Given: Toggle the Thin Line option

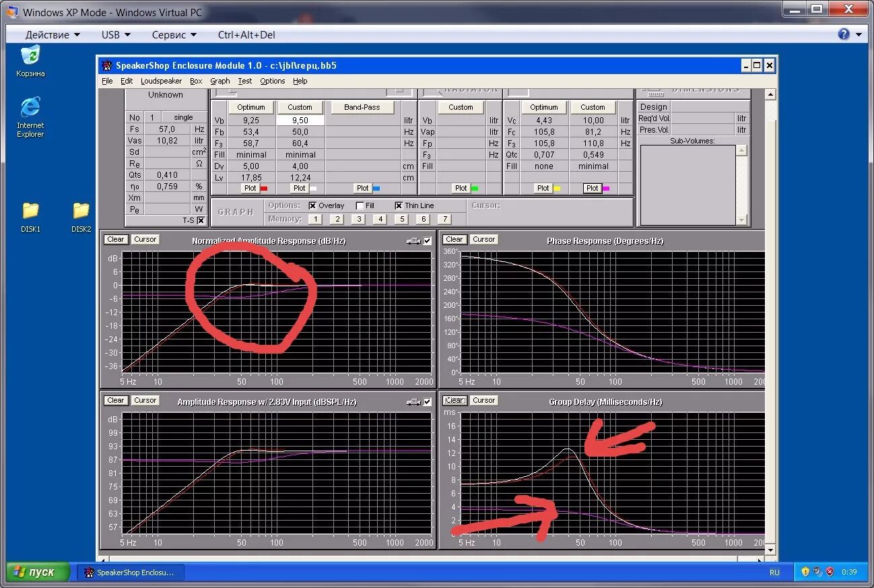Looking at the screenshot, I should click(399, 205).
